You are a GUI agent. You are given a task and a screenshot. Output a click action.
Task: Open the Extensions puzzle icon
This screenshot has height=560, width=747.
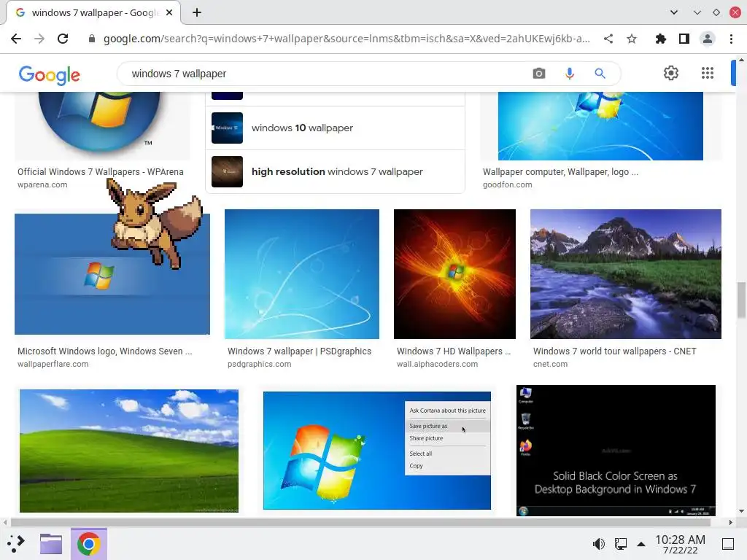pos(661,39)
